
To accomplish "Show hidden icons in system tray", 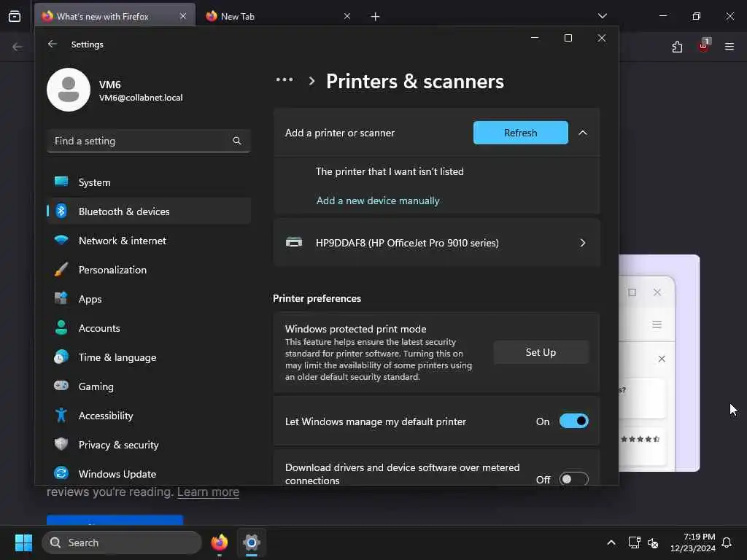I will 611,542.
